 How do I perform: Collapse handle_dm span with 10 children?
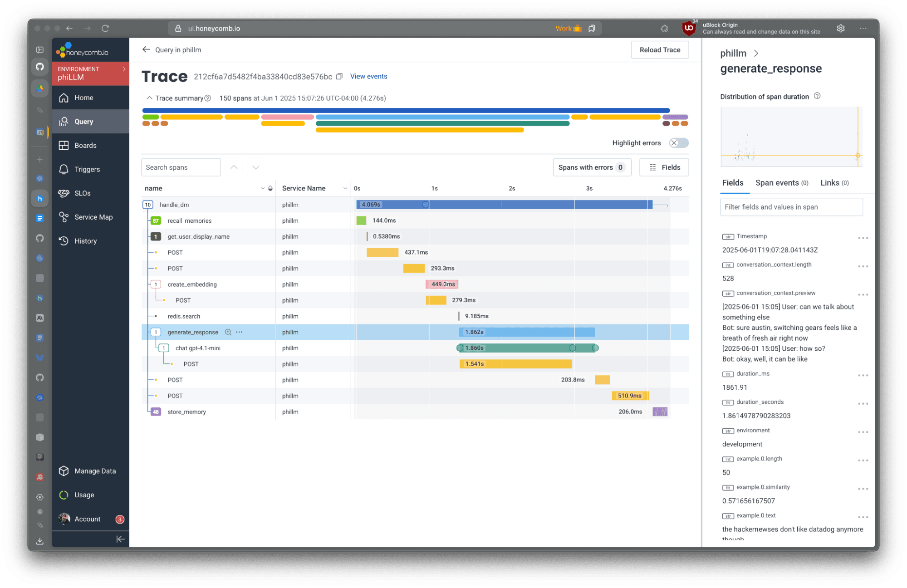148,205
